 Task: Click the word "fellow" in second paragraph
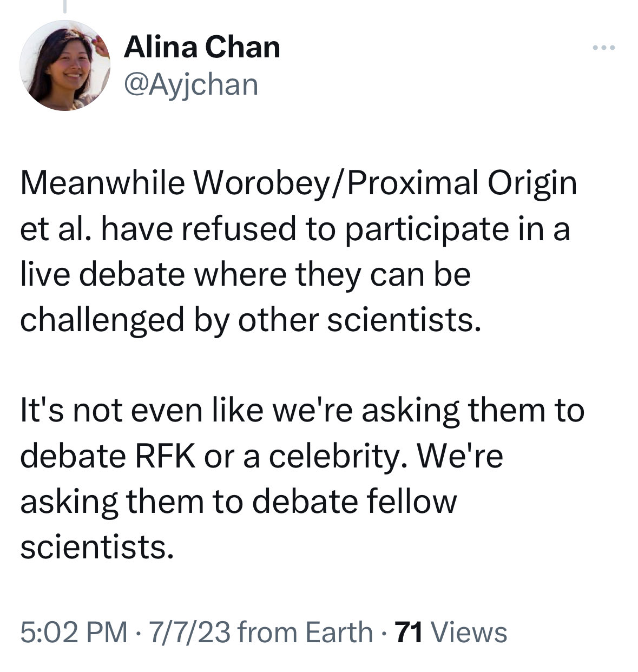click(412, 502)
